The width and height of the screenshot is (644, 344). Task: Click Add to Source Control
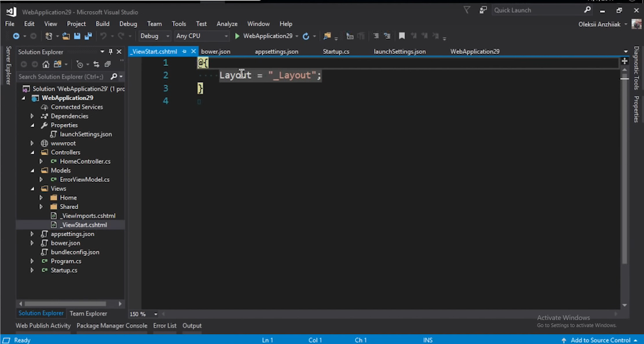[x=600, y=340]
